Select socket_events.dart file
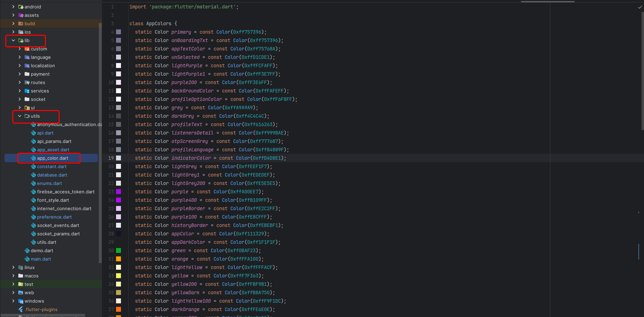 [58, 225]
